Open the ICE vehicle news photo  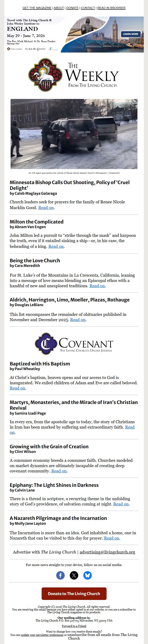coord(74,134)
